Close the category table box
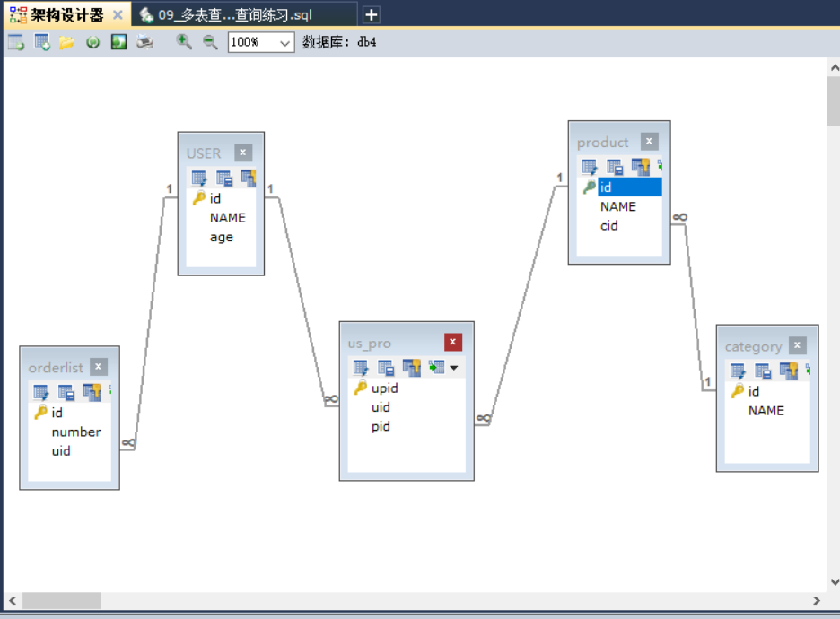 797,346
